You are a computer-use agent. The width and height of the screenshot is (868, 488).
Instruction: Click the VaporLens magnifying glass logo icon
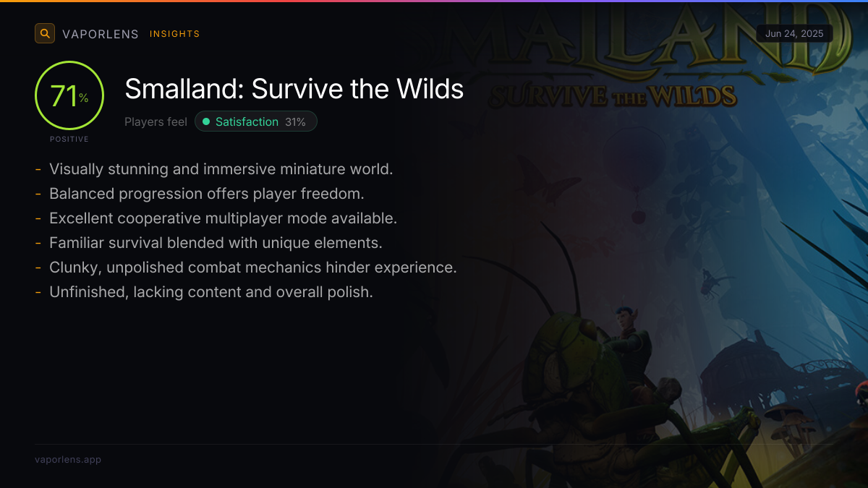pyautogui.click(x=45, y=33)
